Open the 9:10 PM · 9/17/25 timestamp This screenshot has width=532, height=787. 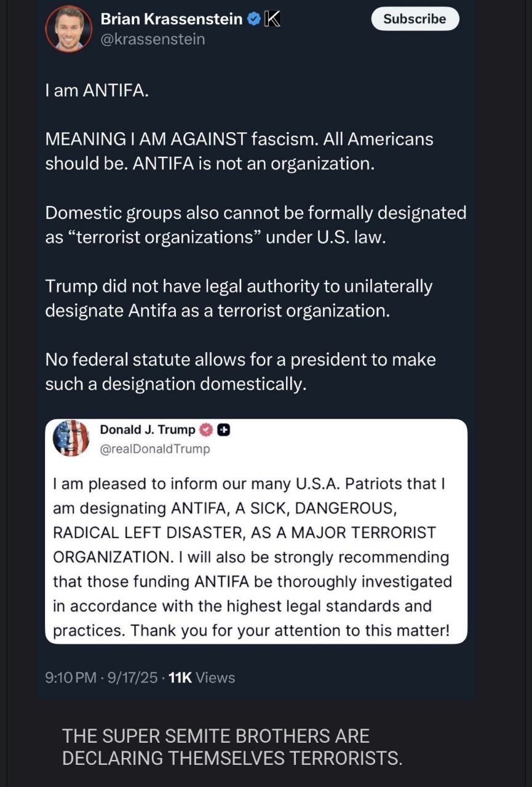tap(101, 678)
